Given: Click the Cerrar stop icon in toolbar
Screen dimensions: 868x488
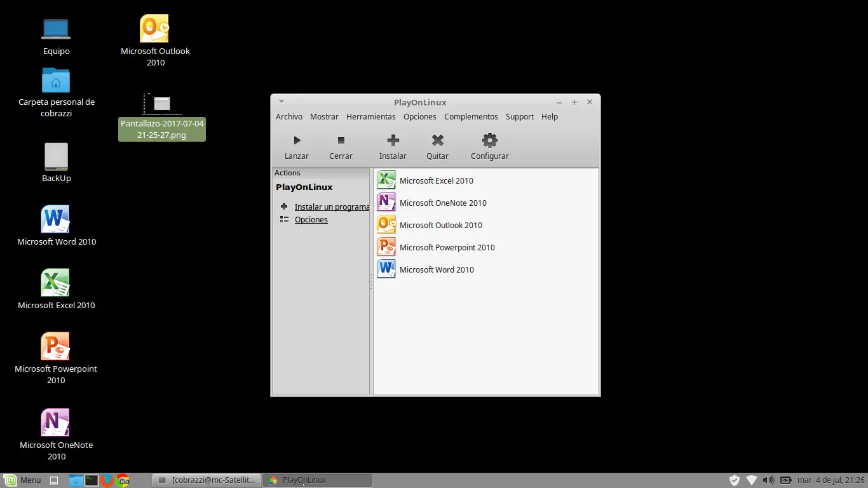Looking at the screenshot, I should pos(341,140).
